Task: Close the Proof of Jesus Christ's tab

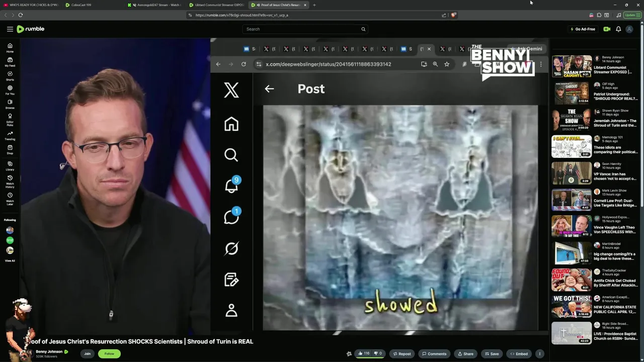Action: pyautogui.click(x=305, y=5)
